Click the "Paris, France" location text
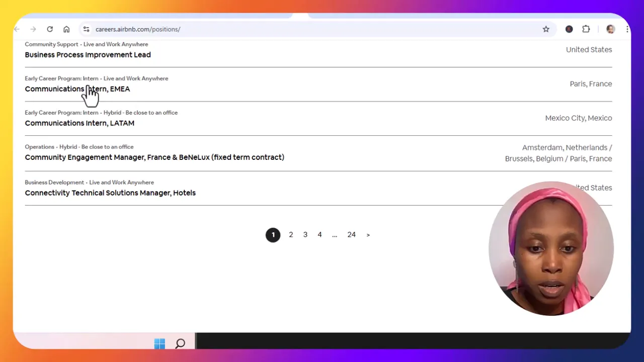The image size is (644, 362). coord(591,84)
